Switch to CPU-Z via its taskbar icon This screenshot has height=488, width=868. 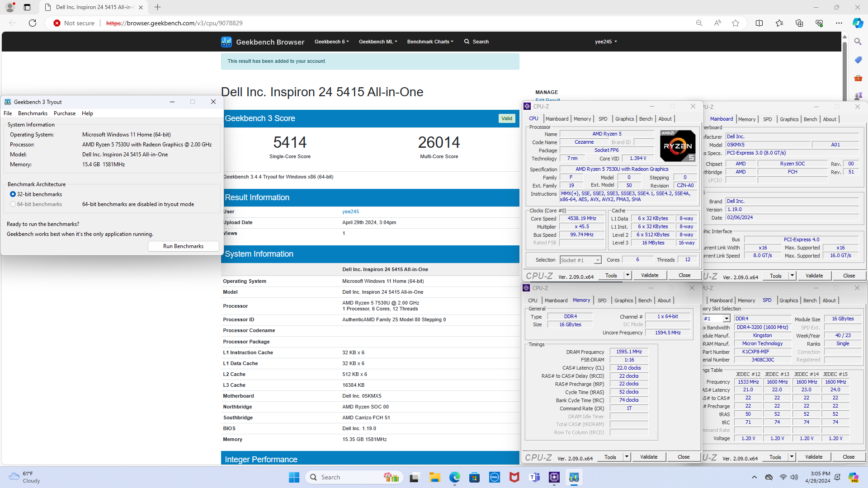point(554,477)
